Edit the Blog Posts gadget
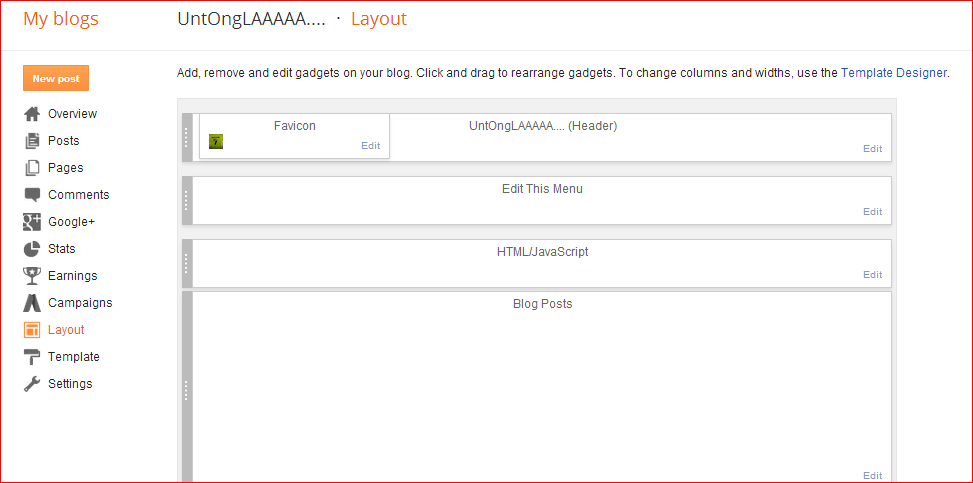Screen dimensions: 973x483 point(872,476)
